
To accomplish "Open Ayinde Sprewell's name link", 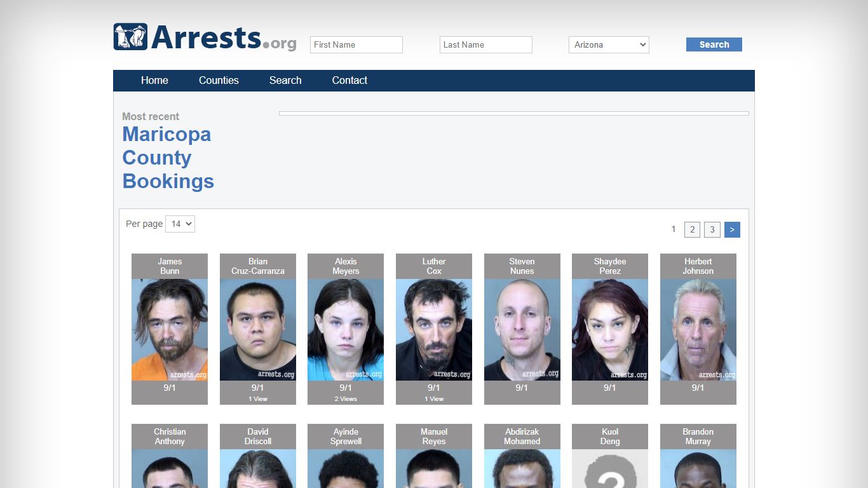I will pyautogui.click(x=346, y=437).
